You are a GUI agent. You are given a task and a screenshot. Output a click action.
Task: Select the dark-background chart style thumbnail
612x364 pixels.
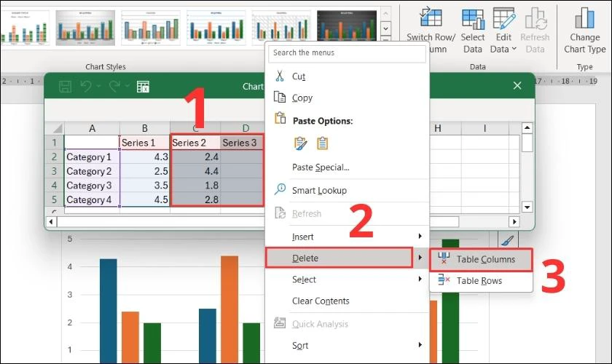[347, 25]
